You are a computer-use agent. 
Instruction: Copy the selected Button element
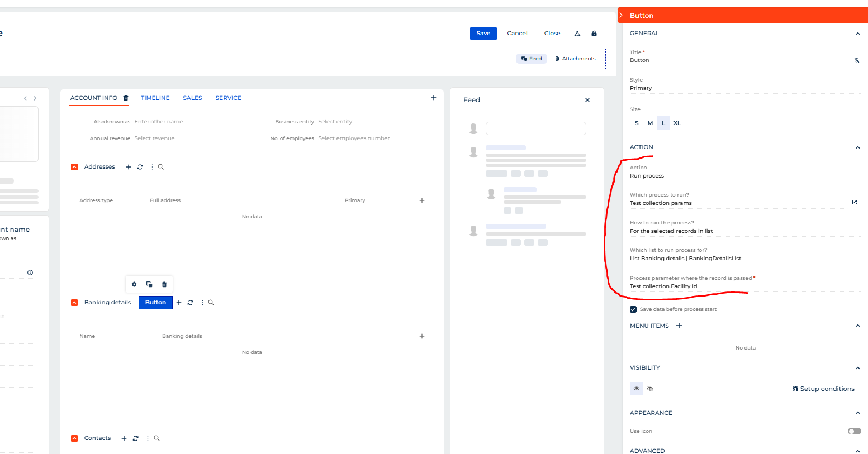149,284
